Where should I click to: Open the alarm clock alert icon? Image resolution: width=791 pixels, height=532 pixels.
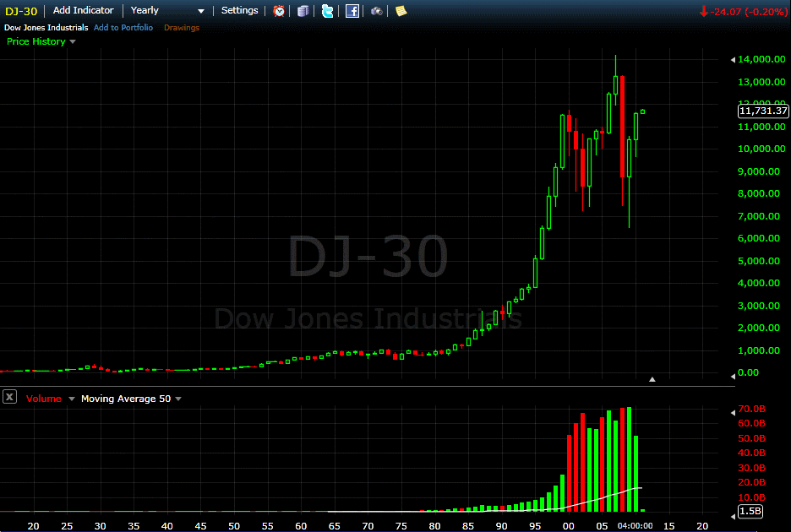(x=279, y=11)
